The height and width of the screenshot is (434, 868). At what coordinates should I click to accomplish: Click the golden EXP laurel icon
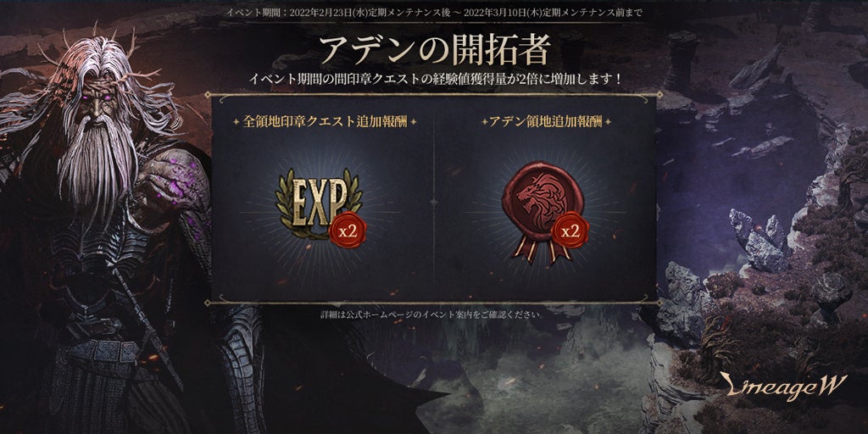point(319,203)
